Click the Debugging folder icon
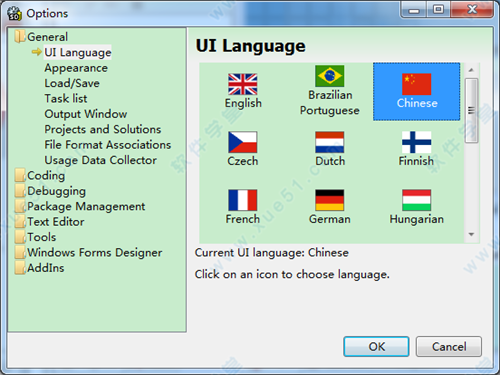The image size is (500, 375). 20,191
